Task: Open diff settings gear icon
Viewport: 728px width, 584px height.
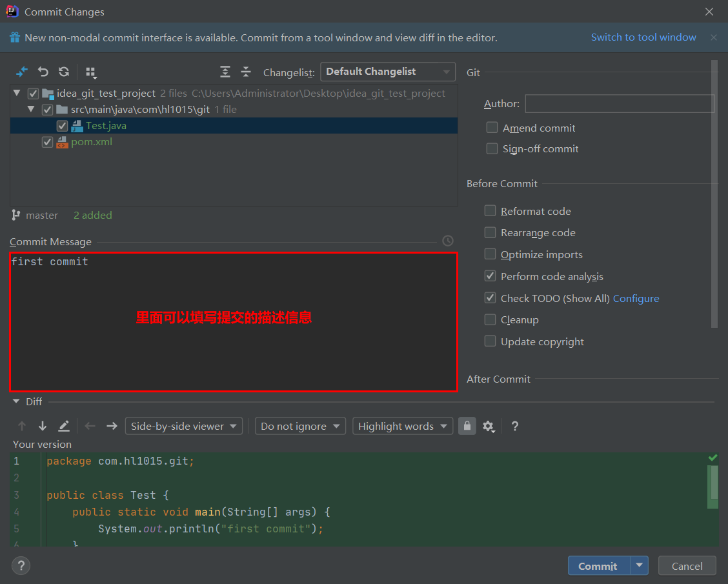Action: point(489,426)
